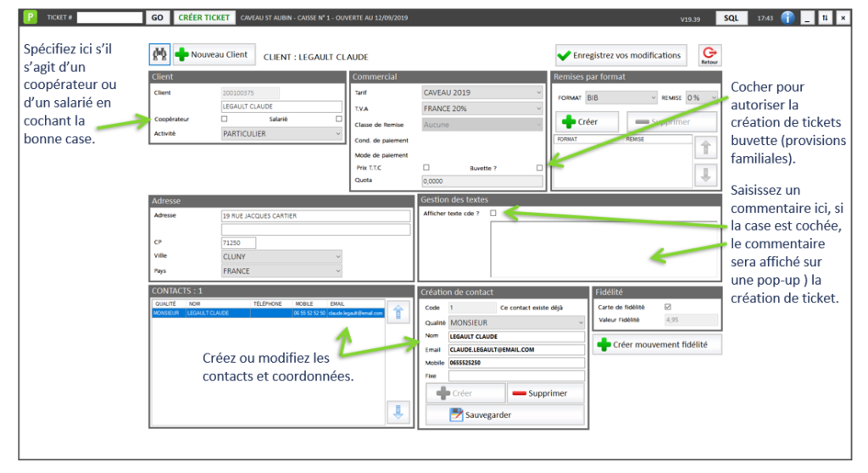Move contact down with blue arrow

click(x=398, y=412)
